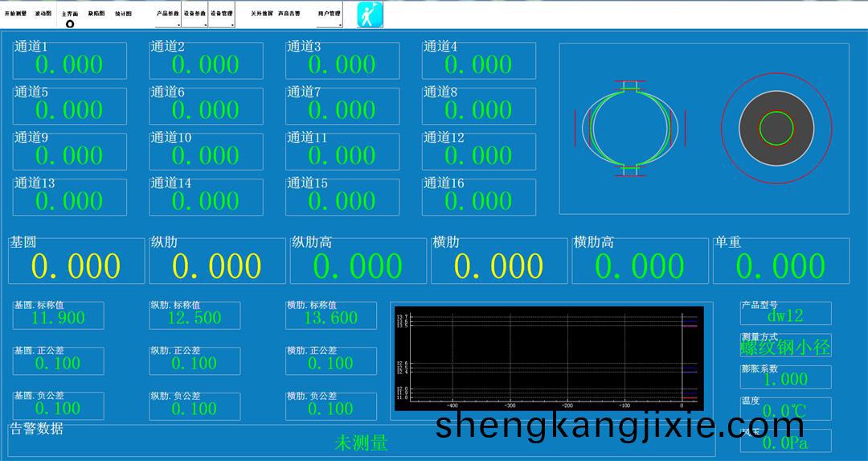The image size is (868, 461).
Task: Switch to the 主界面 main screen
Action: tap(70, 14)
